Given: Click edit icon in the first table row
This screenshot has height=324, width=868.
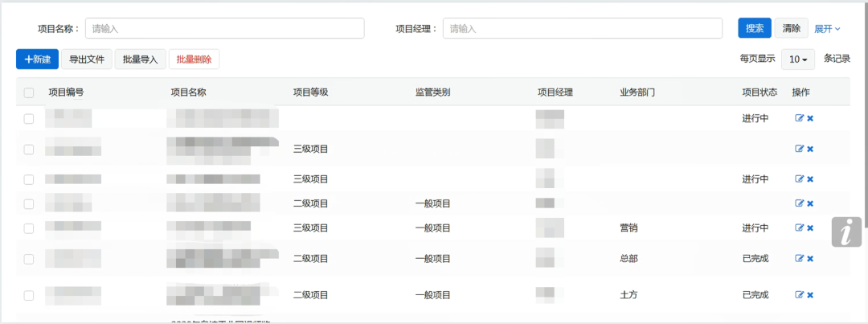Looking at the screenshot, I should 799,118.
